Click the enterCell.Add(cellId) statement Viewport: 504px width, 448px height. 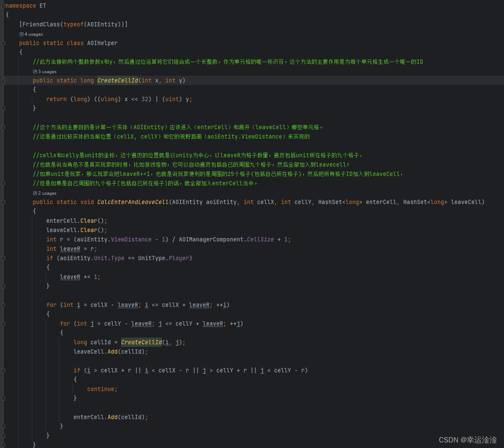110,417
